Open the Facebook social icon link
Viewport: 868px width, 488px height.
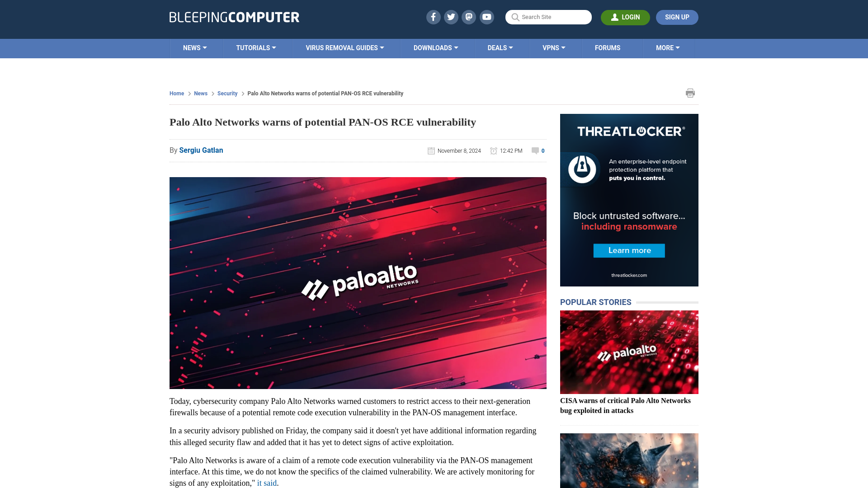point(434,17)
